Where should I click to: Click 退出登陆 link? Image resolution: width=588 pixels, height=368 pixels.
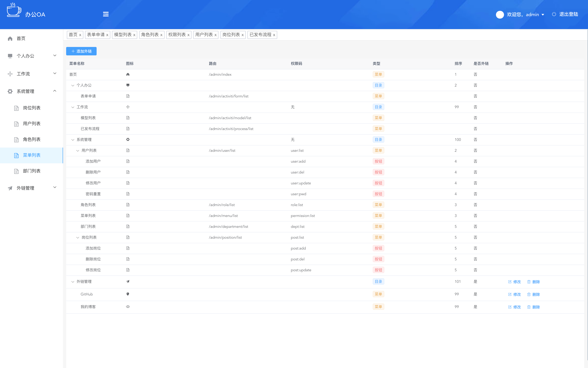click(x=569, y=14)
